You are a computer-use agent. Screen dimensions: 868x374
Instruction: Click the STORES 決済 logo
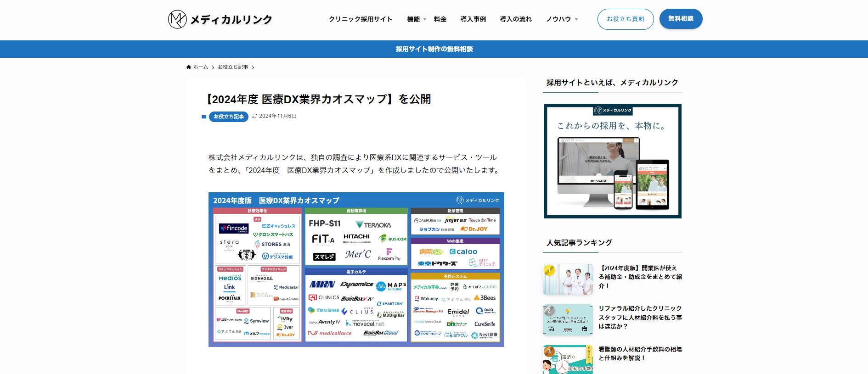[x=272, y=244]
